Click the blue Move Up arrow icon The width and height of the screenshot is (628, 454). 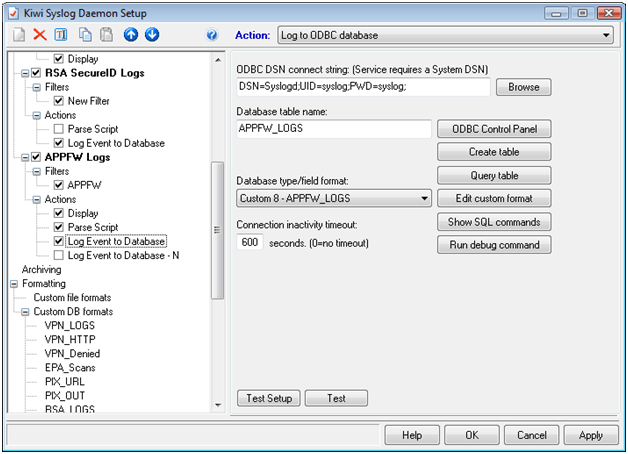tap(131, 35)
